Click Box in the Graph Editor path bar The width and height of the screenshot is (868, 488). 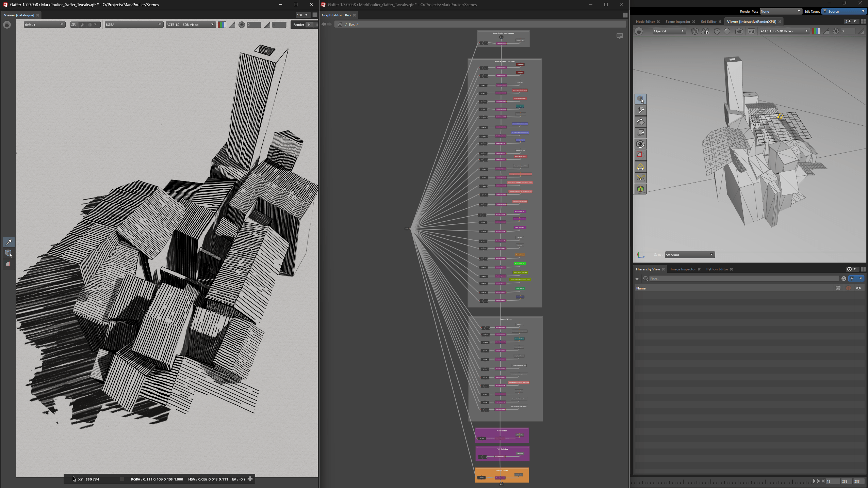click(x=351, y=25)
